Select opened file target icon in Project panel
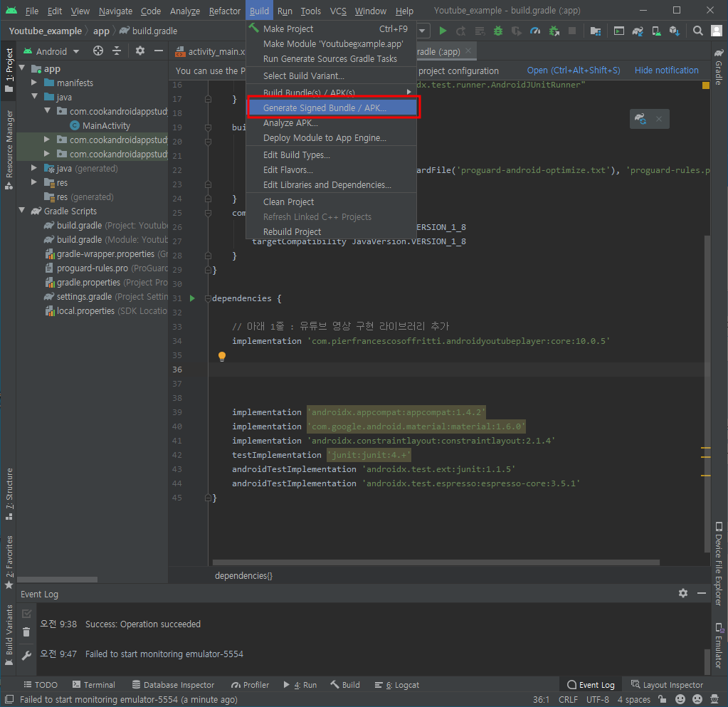Viewport: 728px width, 707px height. 98,51
